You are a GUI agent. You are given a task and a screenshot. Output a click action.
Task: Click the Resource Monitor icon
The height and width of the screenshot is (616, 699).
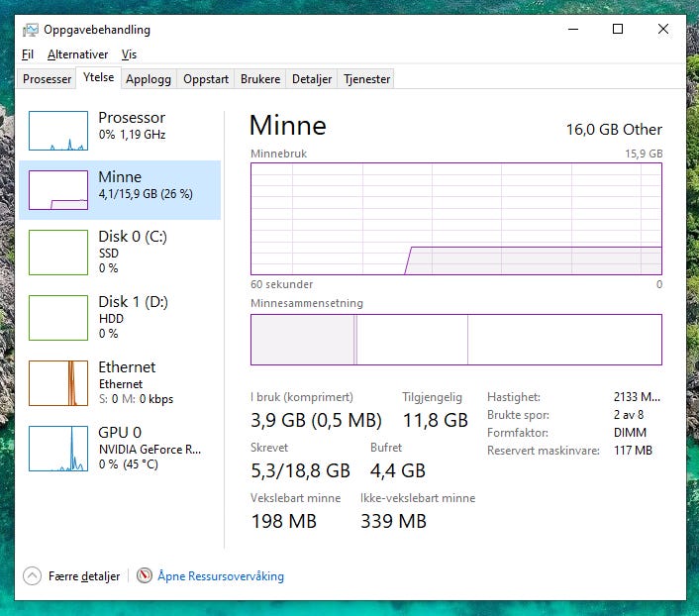[x=144, y=575]
